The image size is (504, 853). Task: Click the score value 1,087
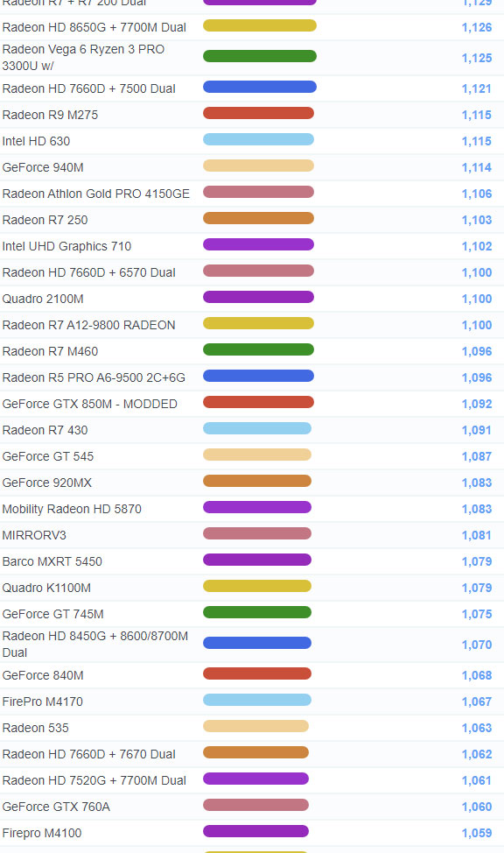coord(477,457)
